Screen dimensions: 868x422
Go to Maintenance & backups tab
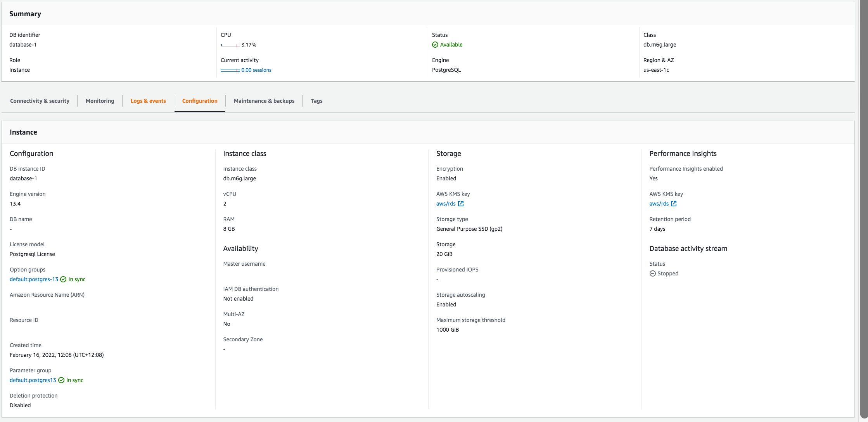pos(264,101)
